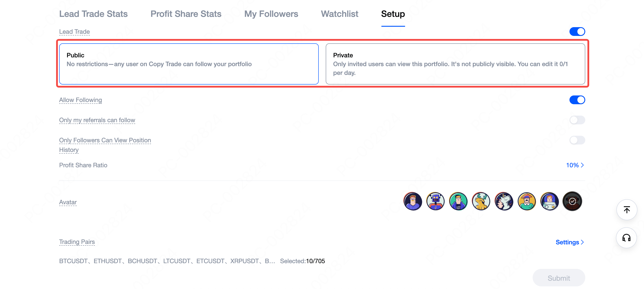The image size is (644, 289).
Task: Click the Submit button
Action: point(559,278)
